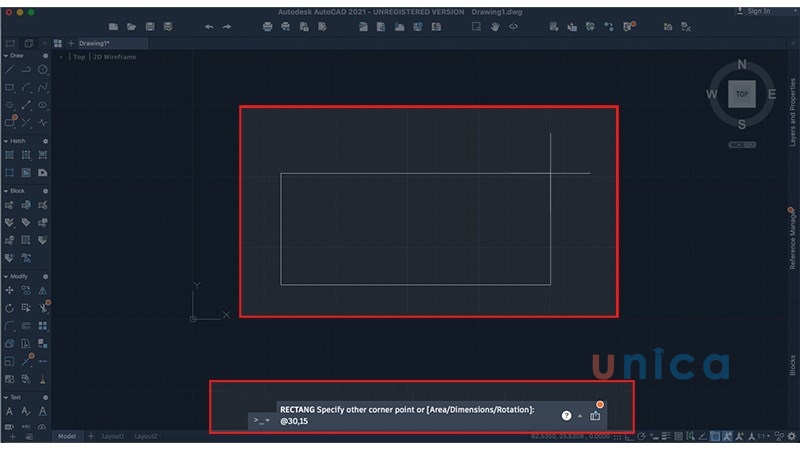The image size is (800, 450).
Task: Click the Undo arrow in toolbar
Action: coord(209,27)
